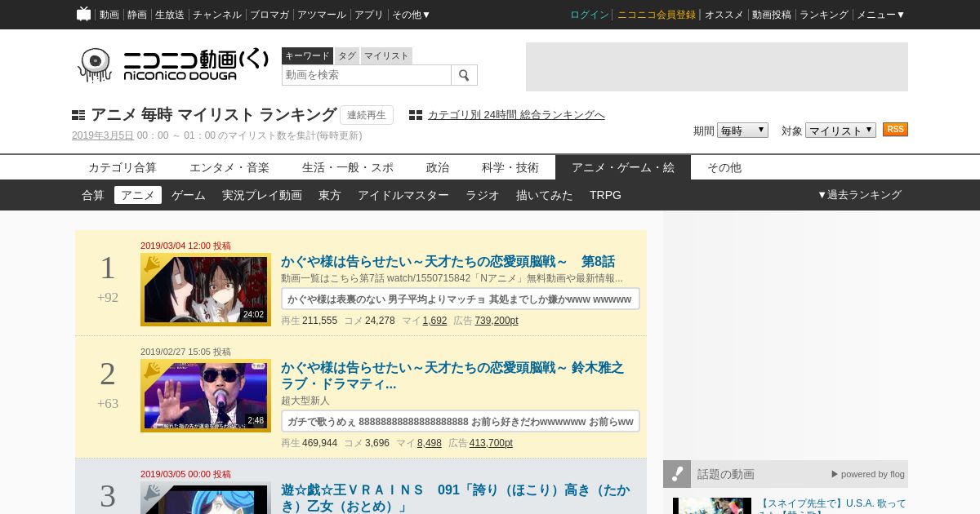Open the エンタメ・音楽 tab
980x514 pixels.
[x=229, y=167]
